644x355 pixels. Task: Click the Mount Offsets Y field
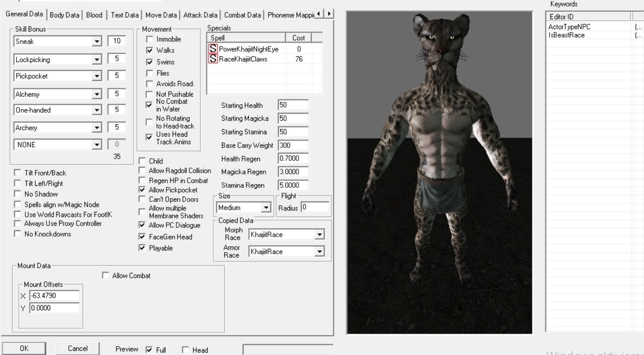54,308
